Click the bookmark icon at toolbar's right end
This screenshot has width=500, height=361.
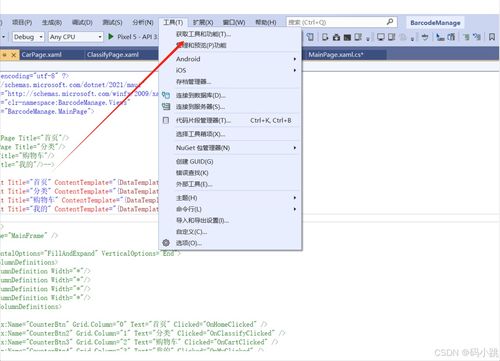492,37
